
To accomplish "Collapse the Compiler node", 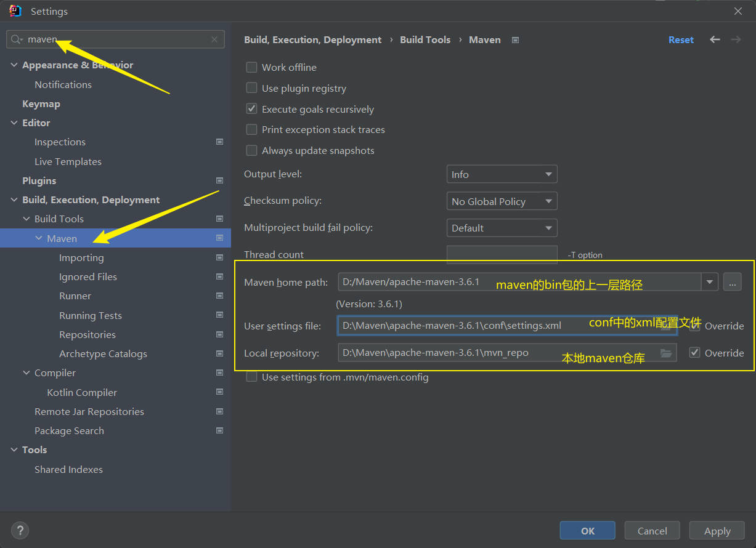I will pos(26,373).
